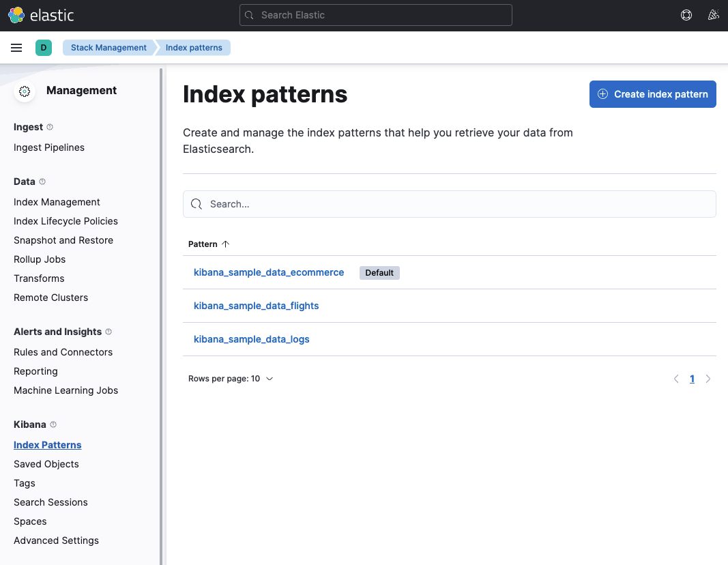Screen dimensions: 728x565
Task: Open kibana_sample_data_flights pattern
Action: pyautogui.click(x=257, y=306)
